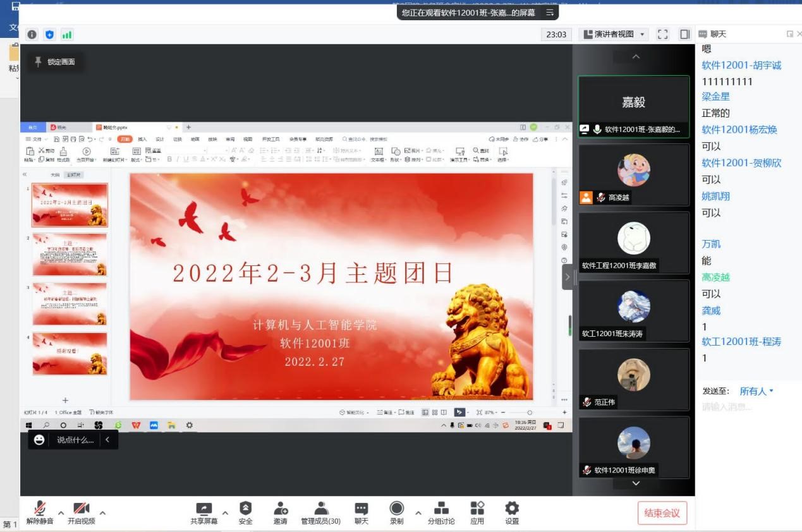The width and height of the screenshot is (802, 532).
Task: Open the meeting info icon
Action: 32,35
